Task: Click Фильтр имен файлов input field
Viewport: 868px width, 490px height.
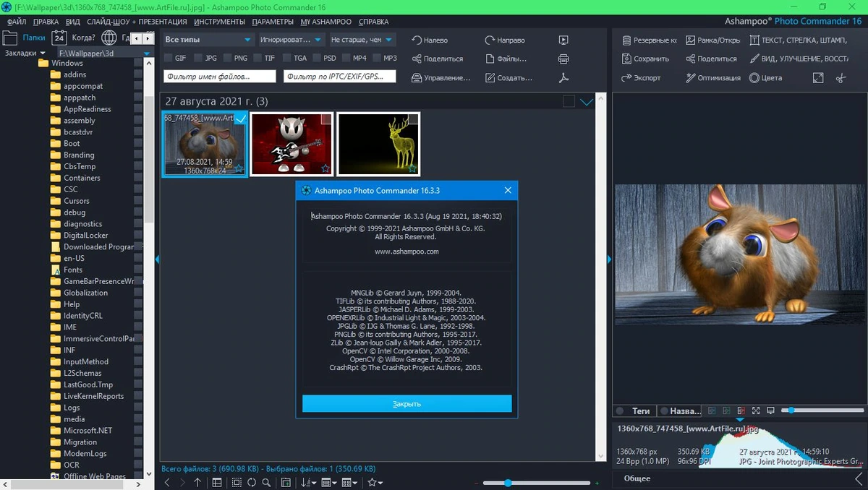Action: pos(221,76)
